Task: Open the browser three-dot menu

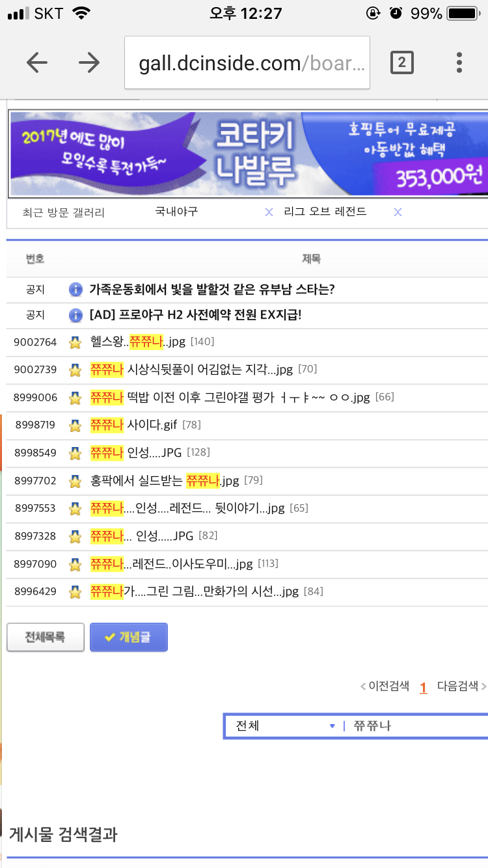Action: point(459,62)
